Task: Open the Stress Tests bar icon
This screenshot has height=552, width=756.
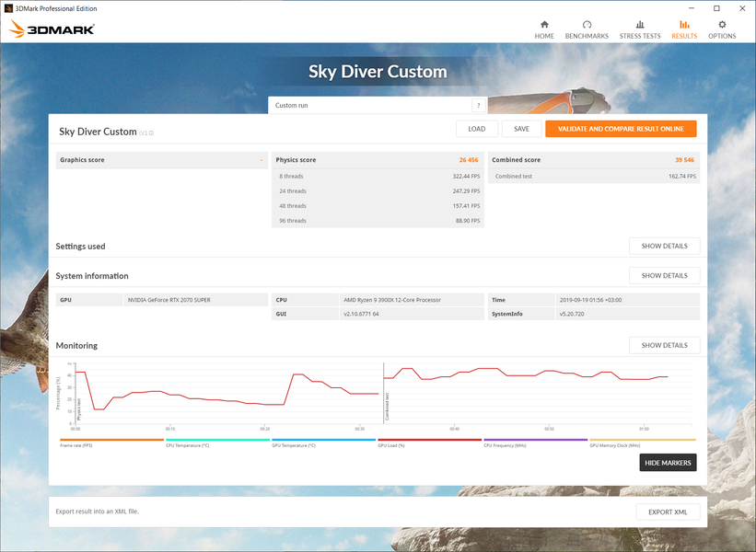Action: (640, 25)
